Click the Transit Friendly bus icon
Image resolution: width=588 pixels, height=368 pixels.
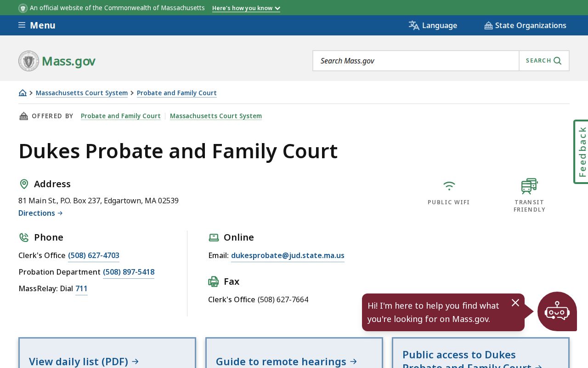pos(529,186)
